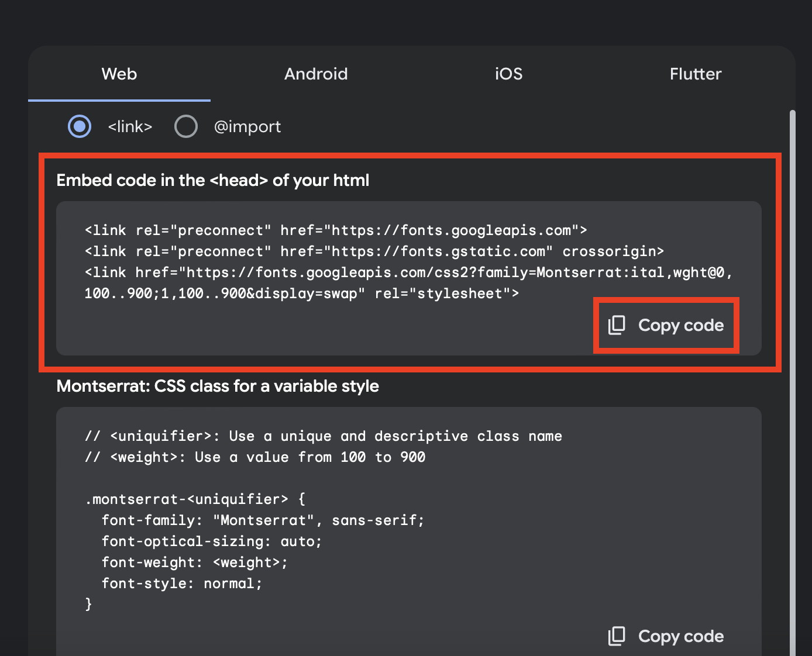Click the 'font-weight: <weight>;' line
Screen dimensions: 812x656
[195, 562]
